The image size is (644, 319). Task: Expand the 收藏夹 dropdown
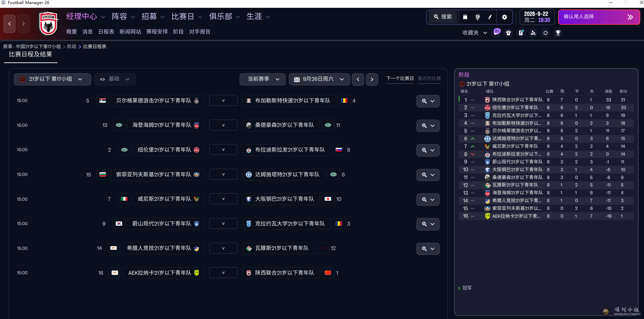point(474,33)
